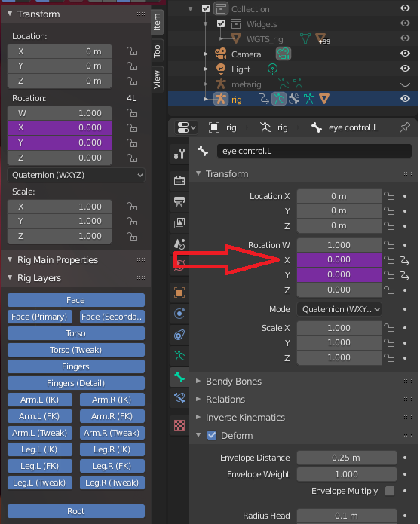The image size is (420, 524).
Task: Select the metarig object in outliner
Action: 247,84
